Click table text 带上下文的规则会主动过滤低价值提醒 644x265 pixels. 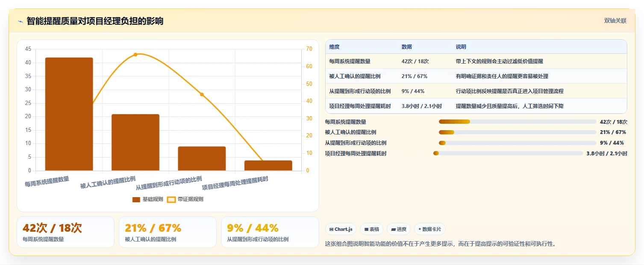[x=500, y=61]
